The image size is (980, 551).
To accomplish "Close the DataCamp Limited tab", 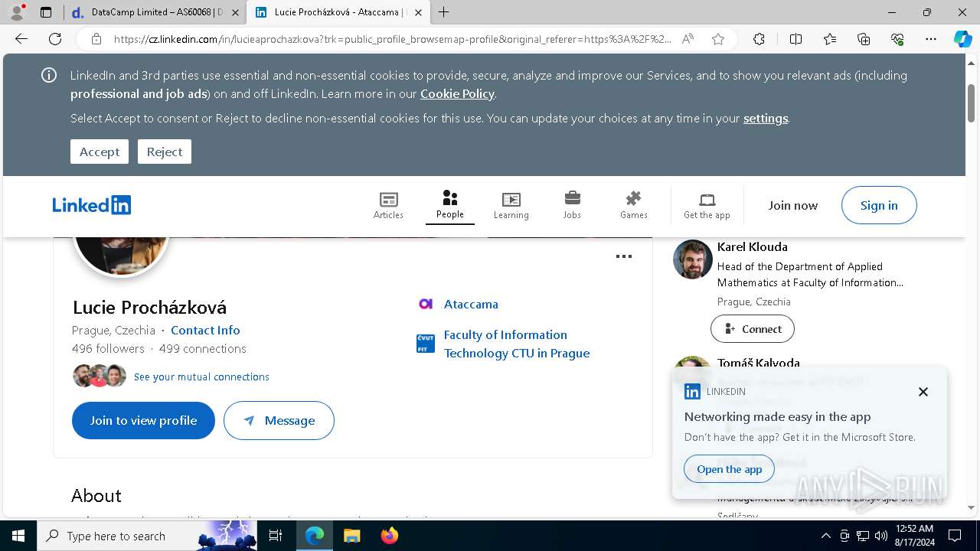I will tap(235, 12).
